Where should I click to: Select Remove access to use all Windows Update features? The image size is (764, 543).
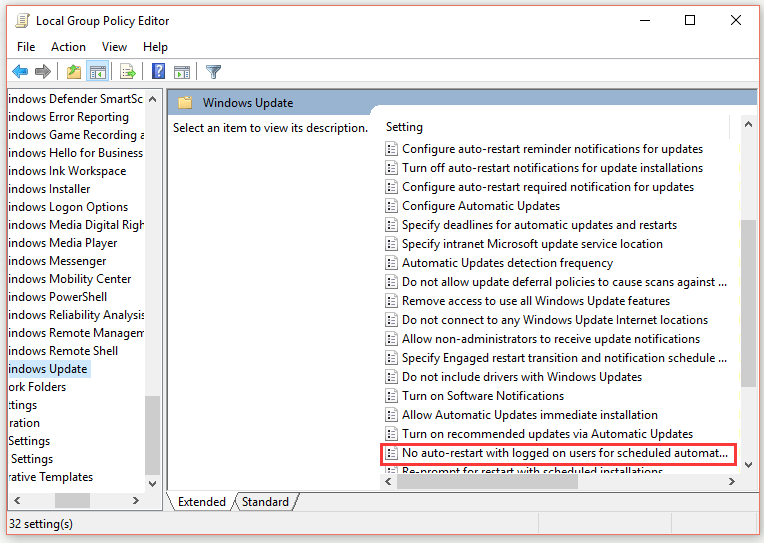point(535,301)
